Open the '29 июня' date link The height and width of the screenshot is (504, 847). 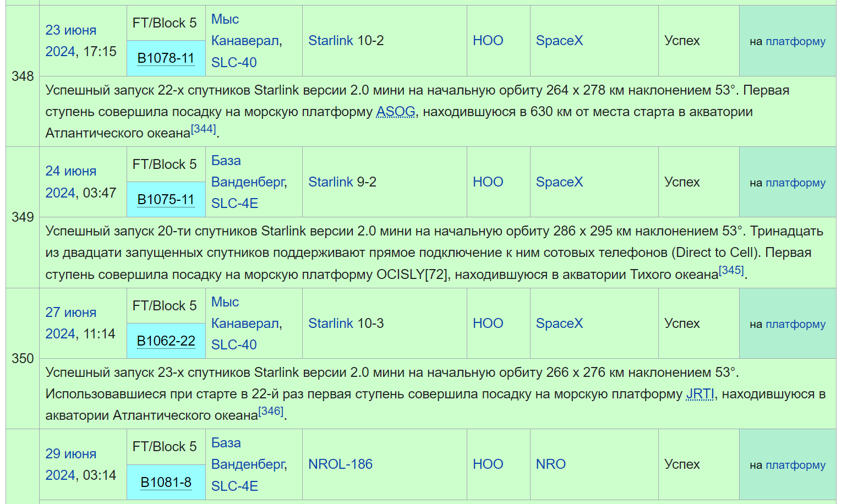point(70,454)
